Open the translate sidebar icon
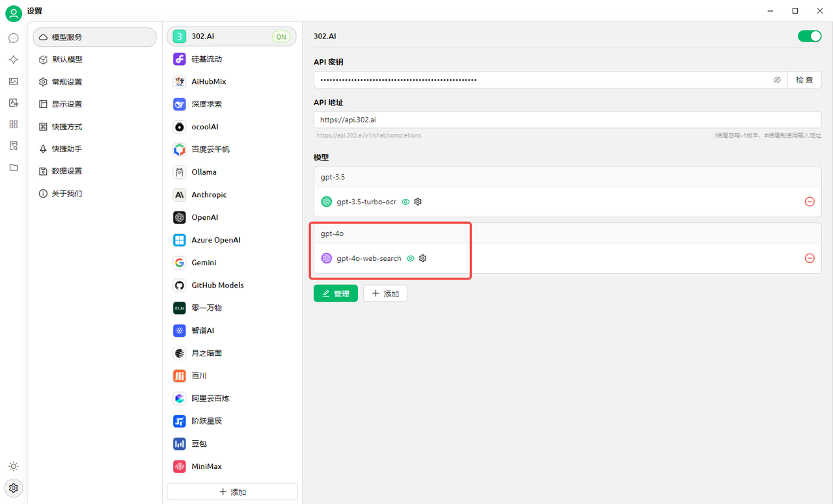Screen dimensions: 833x504 pos(14,103)
